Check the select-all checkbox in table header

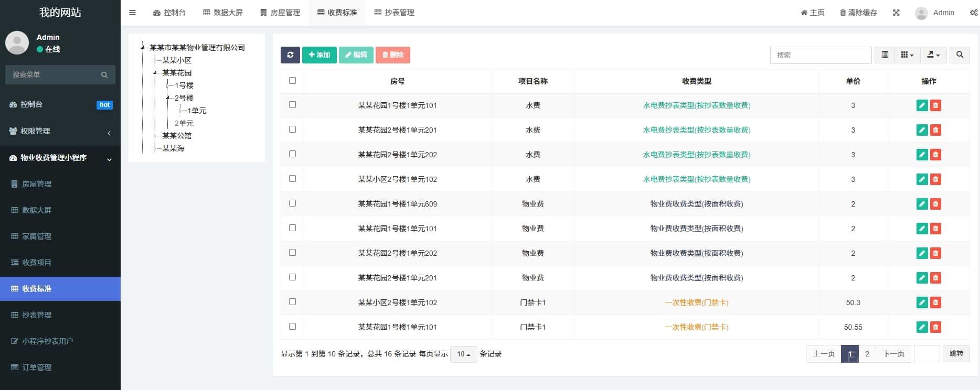292,81
